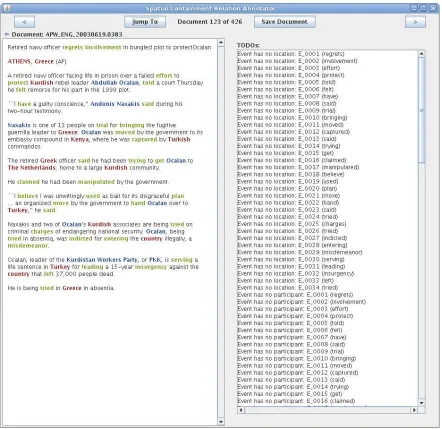Click the green word 'involvement' in the headline

point(103,47)
